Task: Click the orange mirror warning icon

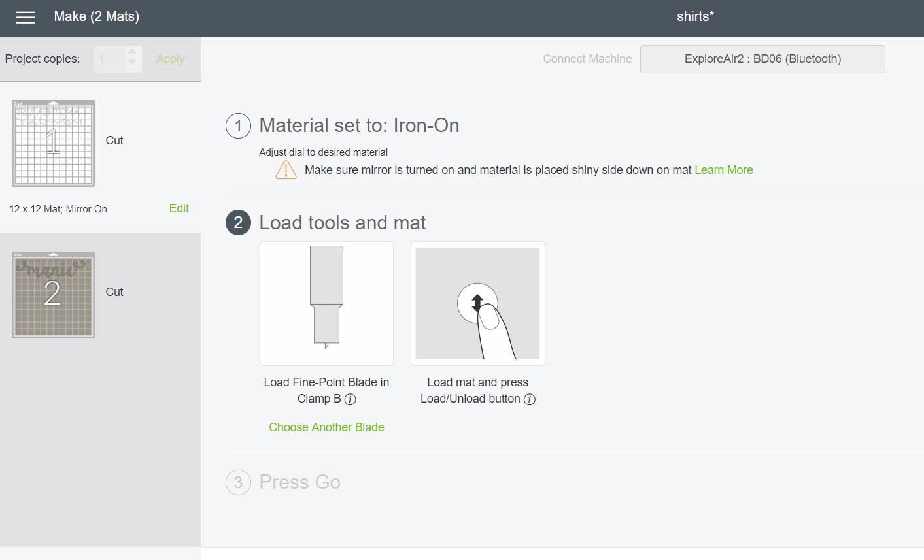Action: click(286, 170)
